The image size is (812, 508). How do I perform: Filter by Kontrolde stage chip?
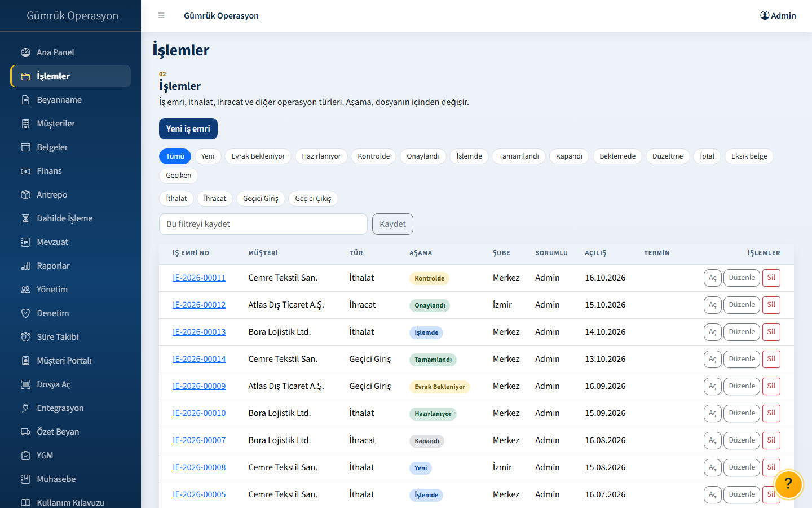pos(374,156)
